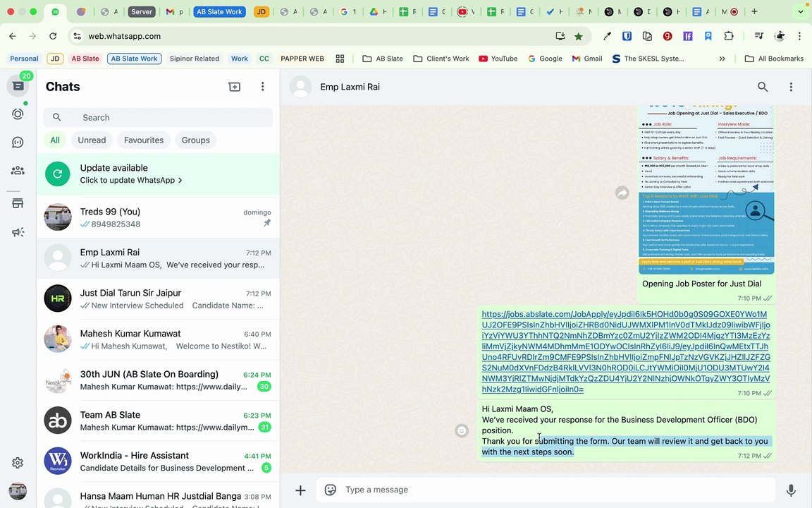Expand the Client's Work bookmark folder
Viewport: 812px width, 508px height.
click(x=441, y=59)
